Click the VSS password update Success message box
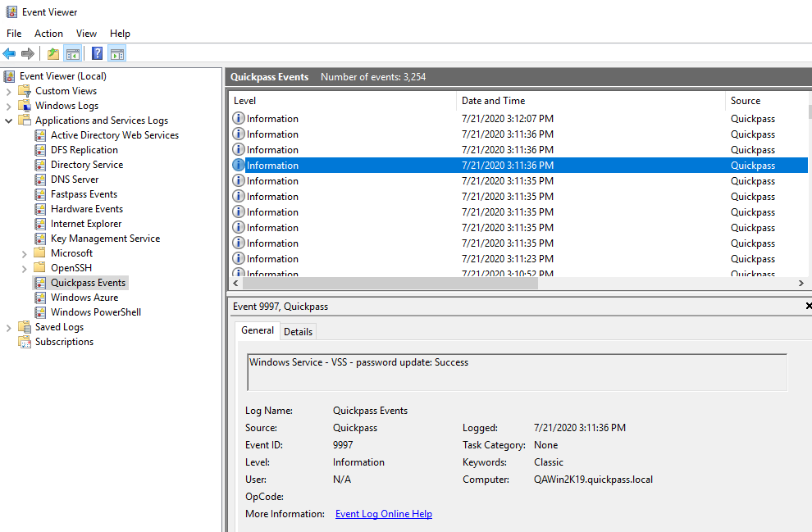 pyautogui.click(x=518, y=373)
